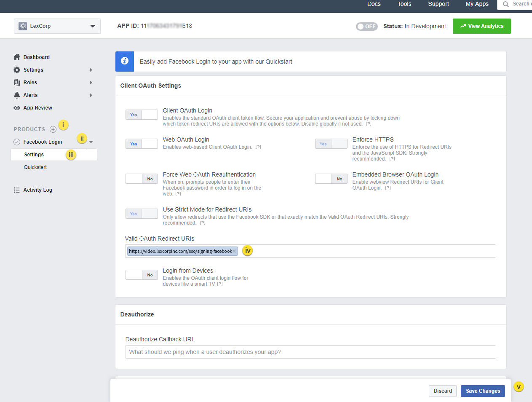The width and height of the screenshot is (532, 402).
Task: Collapse the Facebook Login product menu arrow
Action: (x=91, y=142)
